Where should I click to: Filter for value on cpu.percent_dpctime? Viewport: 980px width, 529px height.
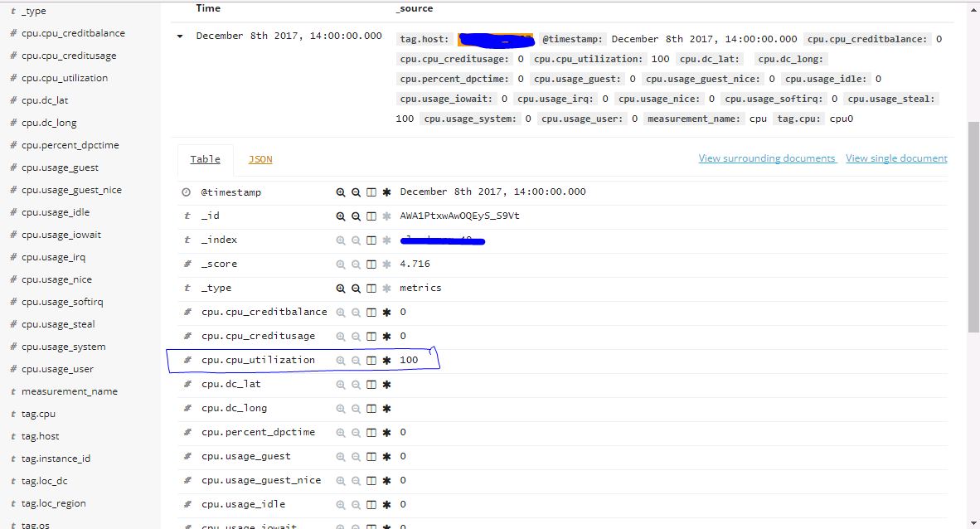click(341, 432)
